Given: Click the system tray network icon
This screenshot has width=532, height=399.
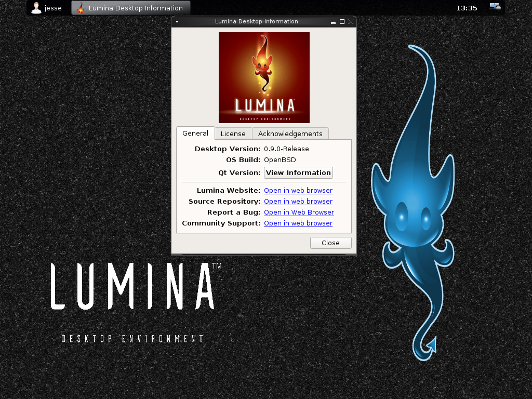Looking at the screenshot, I should pos(495,6).
